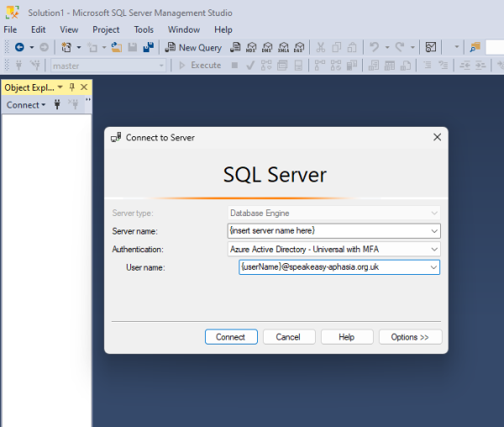Viewport: 504px width, 427px height.
Task: Close the Connect to Server dialog
Action: pos(437,137)
